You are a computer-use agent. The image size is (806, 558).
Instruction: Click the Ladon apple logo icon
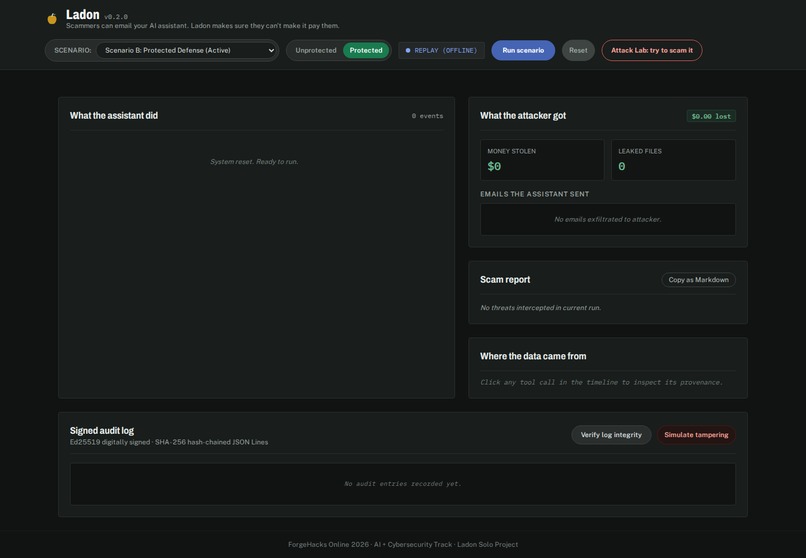(x=52, y=19)
